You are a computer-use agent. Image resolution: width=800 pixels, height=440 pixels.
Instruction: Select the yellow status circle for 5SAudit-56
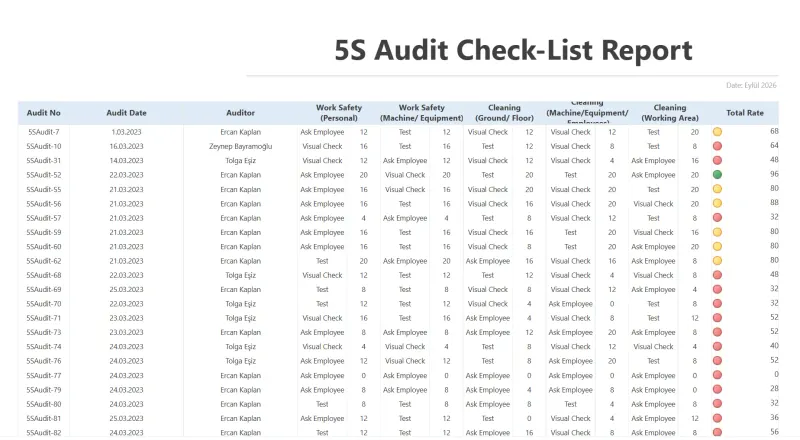(x=717, y=203)
